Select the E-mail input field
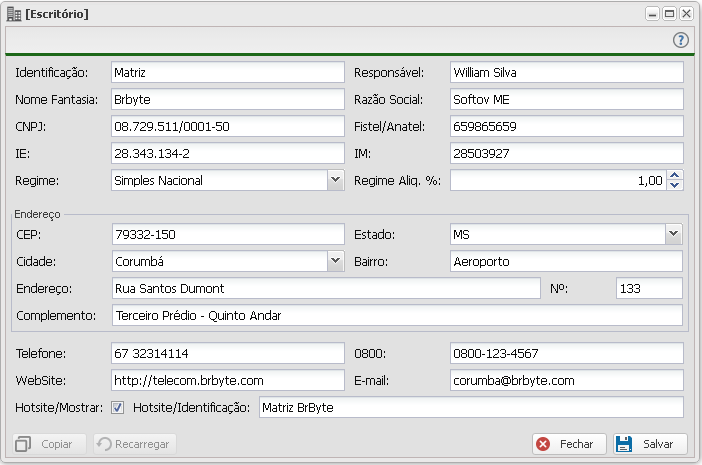This screenshot has height=465, width=702. coord(565,381)
